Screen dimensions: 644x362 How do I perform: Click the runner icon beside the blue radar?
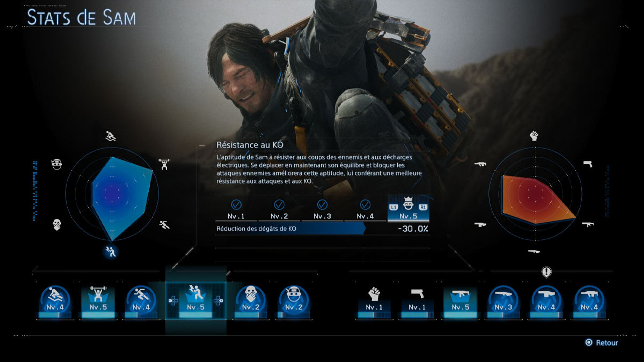[x=164, y=225]
